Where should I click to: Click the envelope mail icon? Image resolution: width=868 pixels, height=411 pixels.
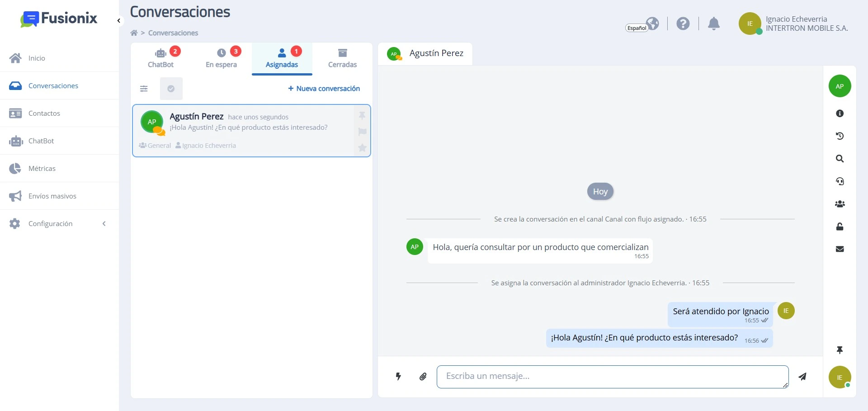(x=840, y=249)
